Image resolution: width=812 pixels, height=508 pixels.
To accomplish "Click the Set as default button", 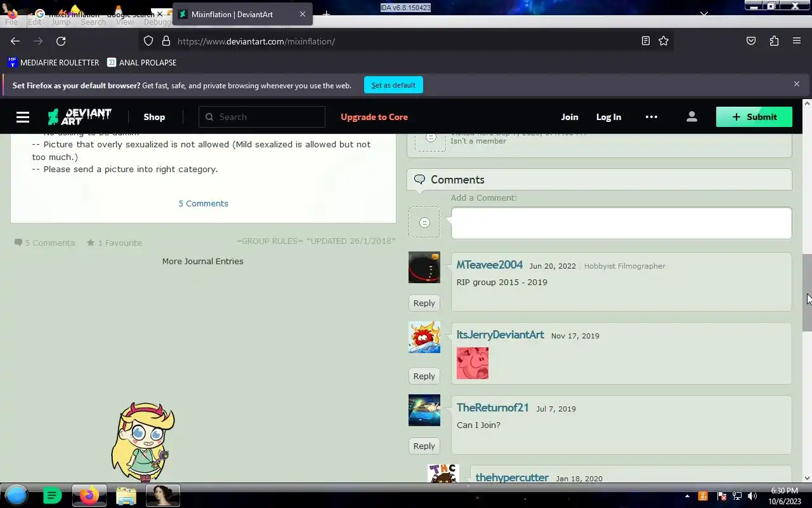I will (393, 85).
